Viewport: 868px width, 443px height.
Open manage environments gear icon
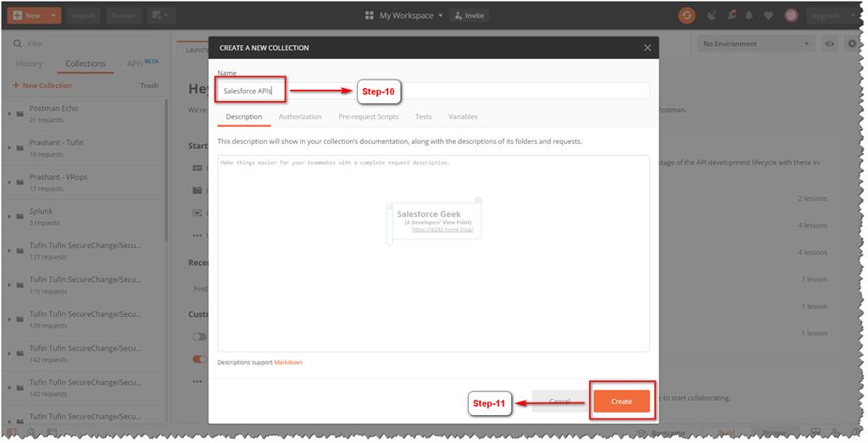click(x=851, y=44)
